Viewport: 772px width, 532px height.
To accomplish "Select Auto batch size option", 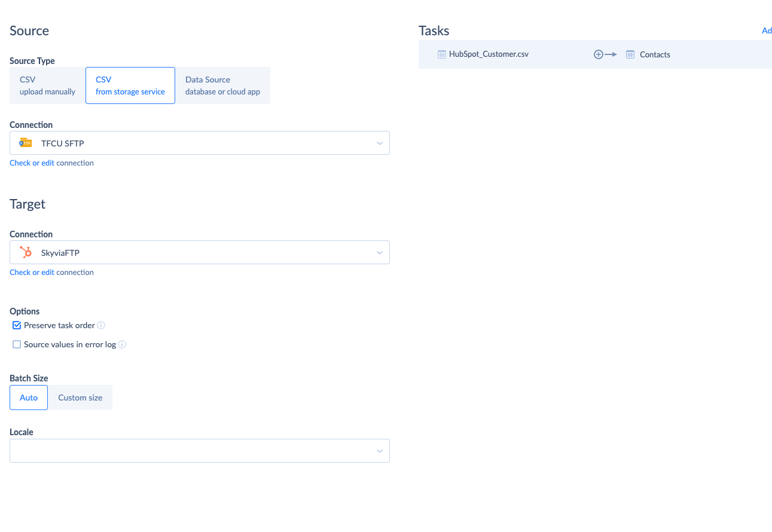I will pyautogui.click(x=29, y=398).
